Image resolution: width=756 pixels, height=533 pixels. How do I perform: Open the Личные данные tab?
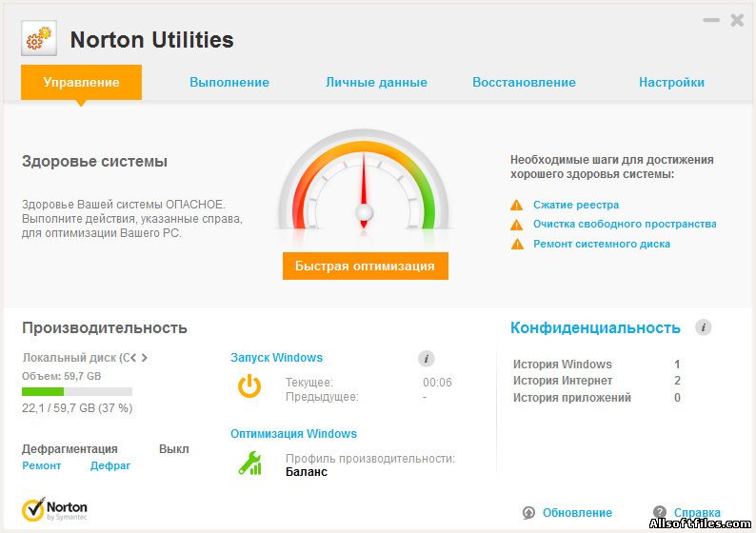click(x=376, y=82)
